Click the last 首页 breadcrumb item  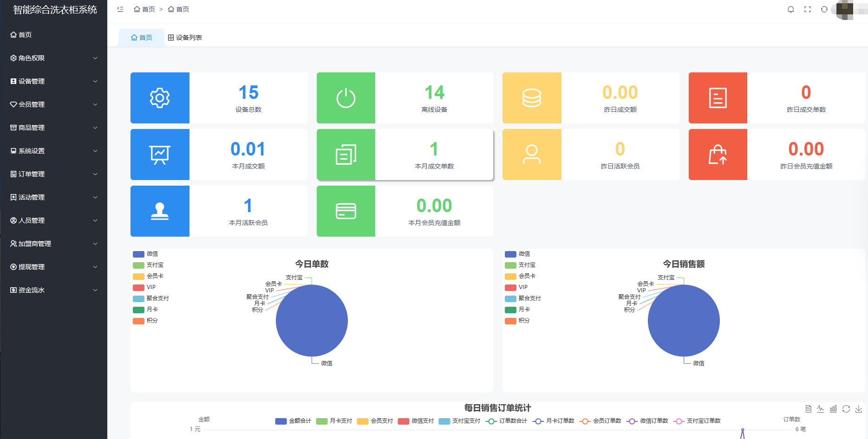[178, 9]
